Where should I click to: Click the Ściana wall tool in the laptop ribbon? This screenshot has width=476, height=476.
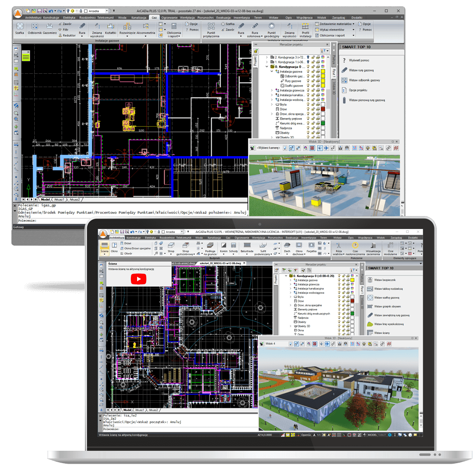(104, 248)
